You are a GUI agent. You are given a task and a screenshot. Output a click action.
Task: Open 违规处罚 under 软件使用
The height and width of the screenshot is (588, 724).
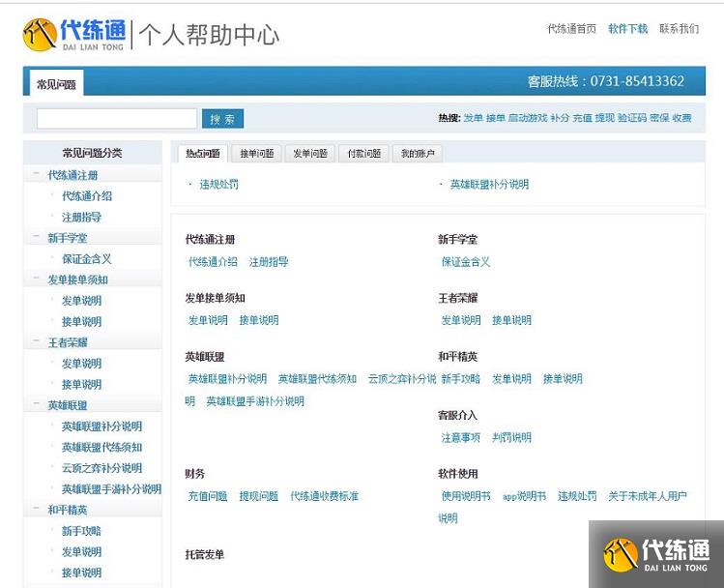point(577,496)
